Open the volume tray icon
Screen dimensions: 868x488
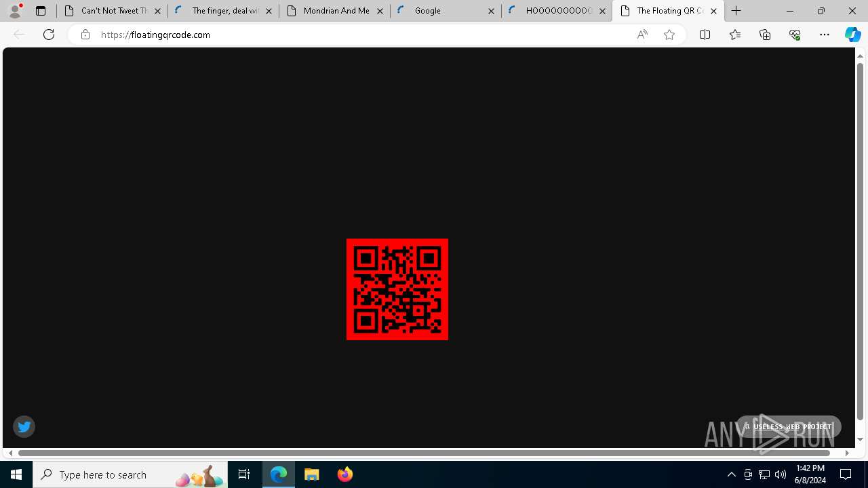click(x=781, y=474)
